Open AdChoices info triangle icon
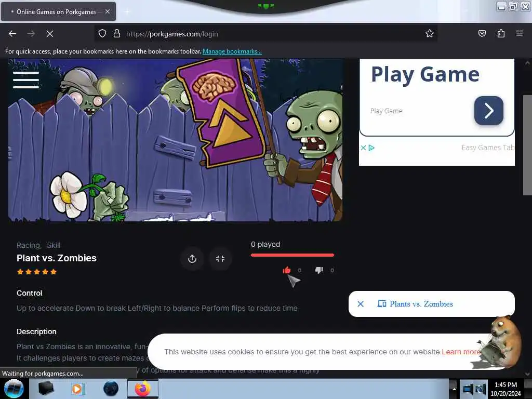 [x=371, y=148]
